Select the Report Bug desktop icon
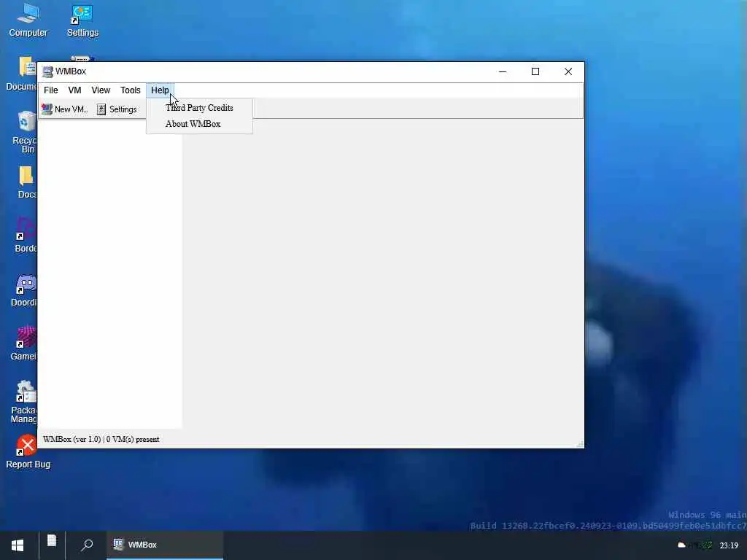Image resolution: width=747 pixels, height=560 pixels. pos(28,451)
